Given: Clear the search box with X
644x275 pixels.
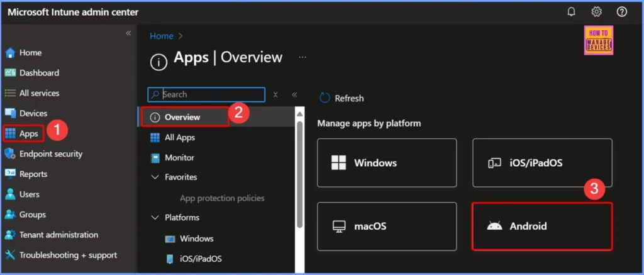Looking at the screenshot, I should click(x=275, y=94).
